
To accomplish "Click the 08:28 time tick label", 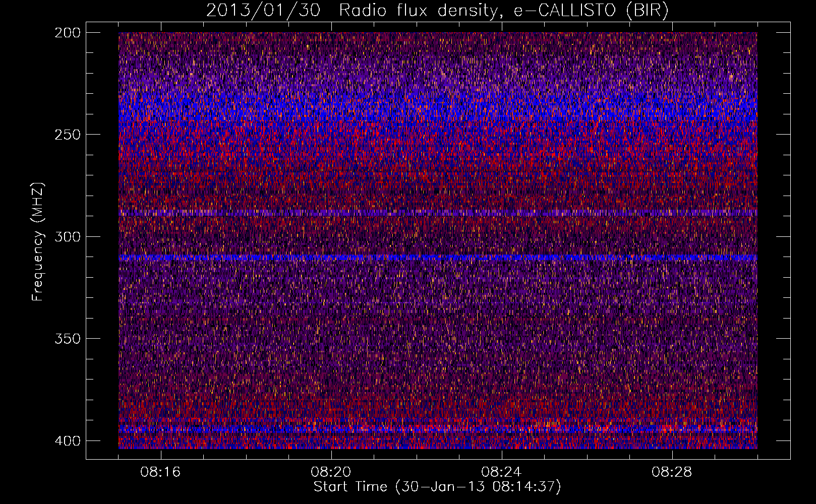I will click(672, 472).
